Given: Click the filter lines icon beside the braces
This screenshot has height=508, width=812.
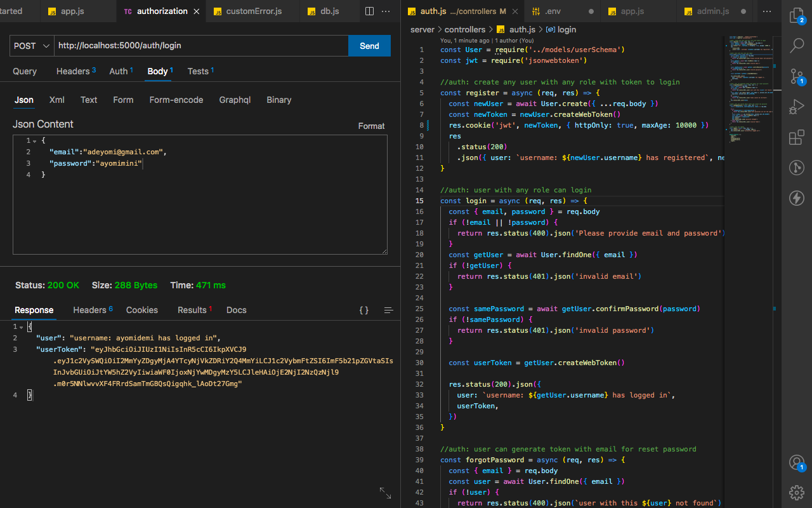Looking at the screenshot, I should point(388,310).
